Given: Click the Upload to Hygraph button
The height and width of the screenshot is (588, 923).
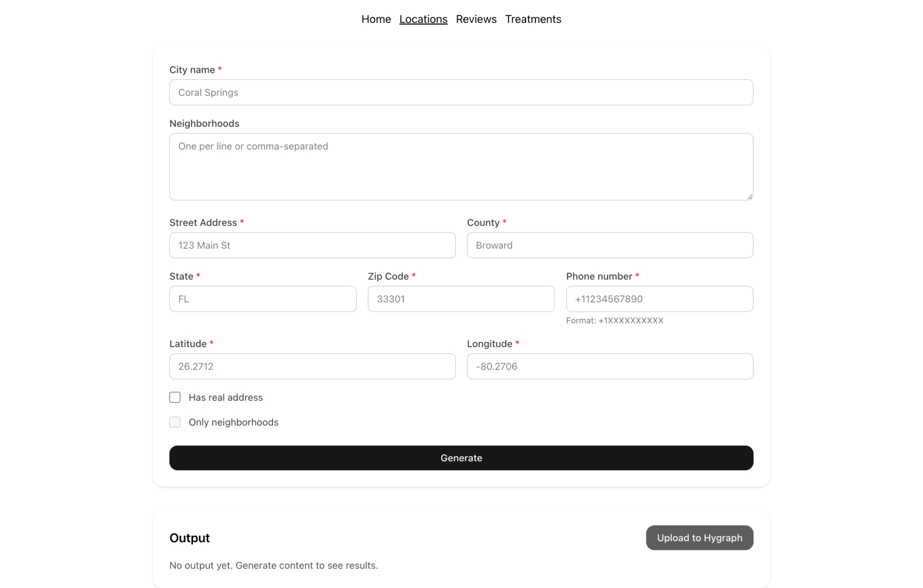Looking at the screenshot, I should (699, 538).
